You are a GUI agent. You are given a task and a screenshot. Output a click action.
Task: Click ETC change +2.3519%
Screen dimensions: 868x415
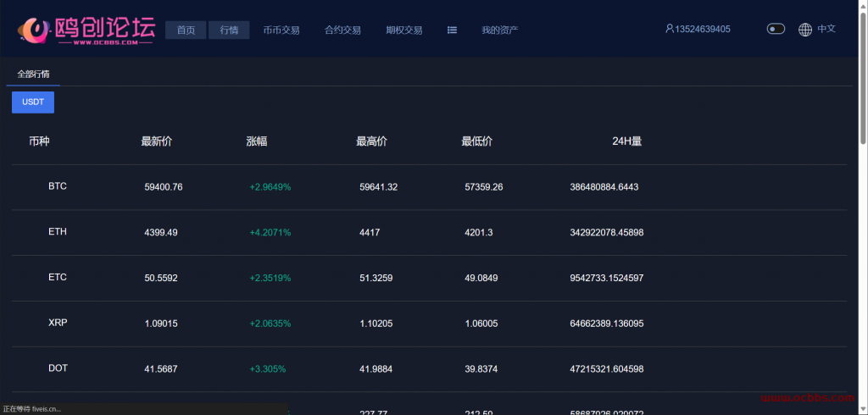(x=270, y=278)
